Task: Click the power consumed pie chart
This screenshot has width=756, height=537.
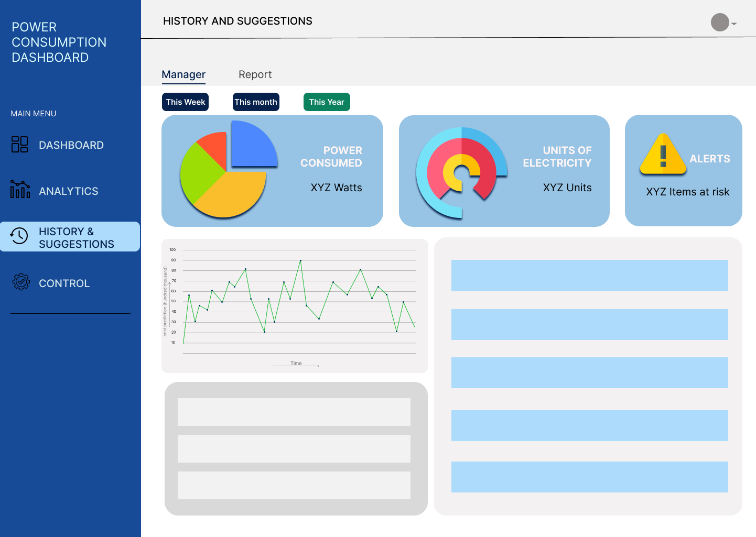Action: (229, 169)
